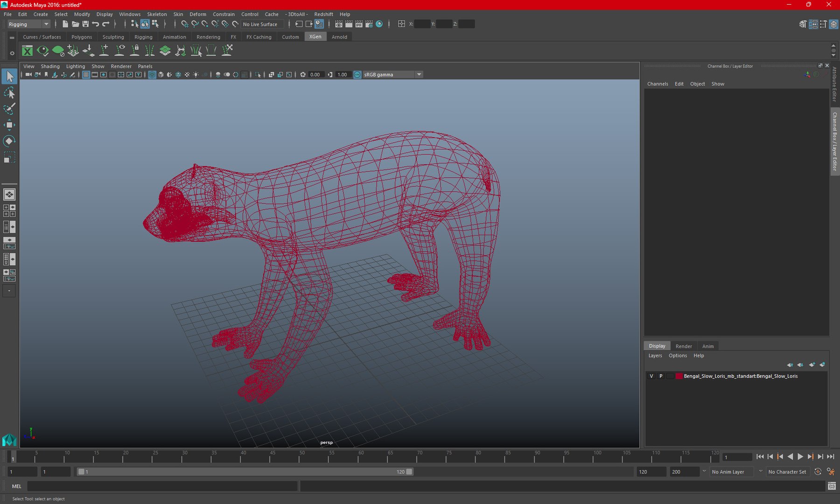Toggle P playback of Bengal_Slow_Loris layer
The image size is (840, 504).
tap(661, 376)
